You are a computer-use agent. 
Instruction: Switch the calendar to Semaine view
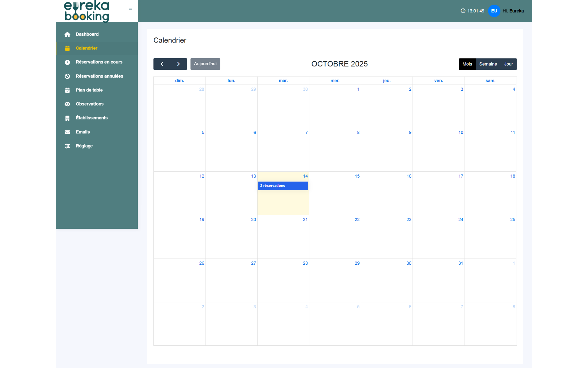pyautogui.click(x=488, y=64)
